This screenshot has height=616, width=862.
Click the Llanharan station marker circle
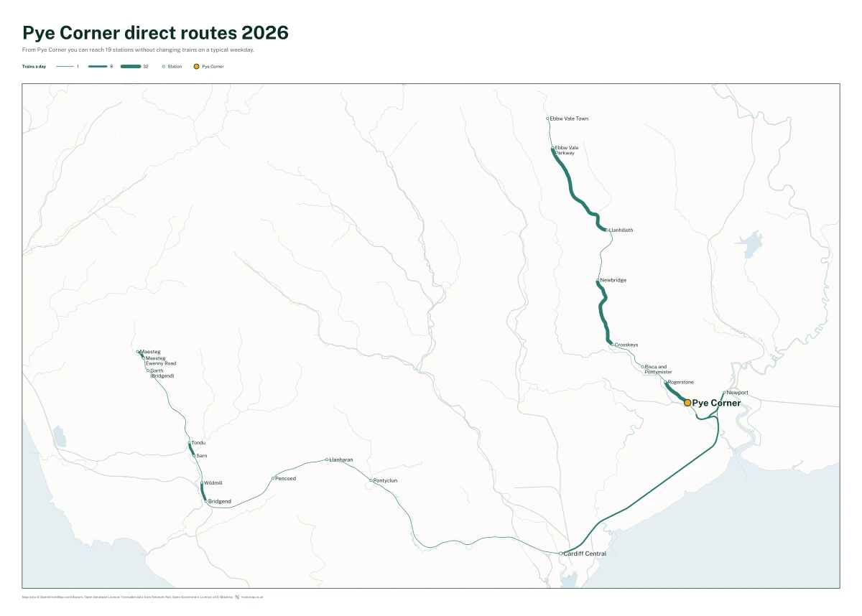pos(327,459)
